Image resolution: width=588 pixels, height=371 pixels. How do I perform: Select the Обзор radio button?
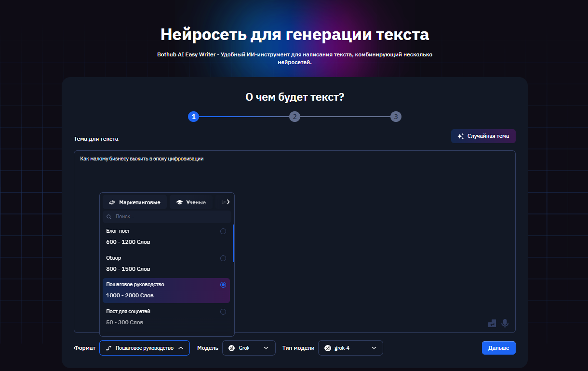(223, 258)
